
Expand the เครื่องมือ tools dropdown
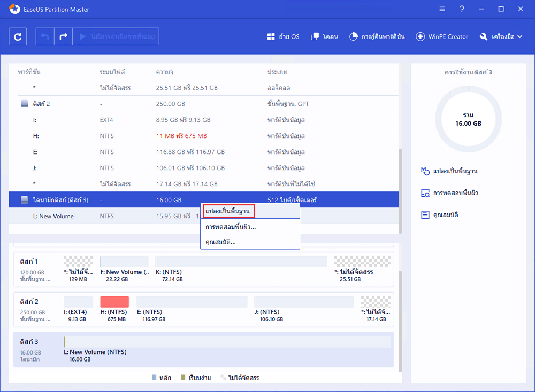501,36
